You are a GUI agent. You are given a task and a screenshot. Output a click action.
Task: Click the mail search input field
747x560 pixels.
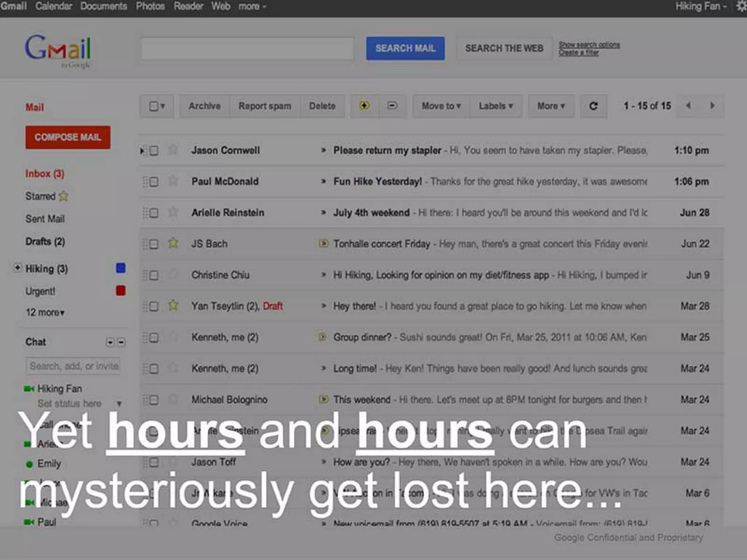point(247,48)
